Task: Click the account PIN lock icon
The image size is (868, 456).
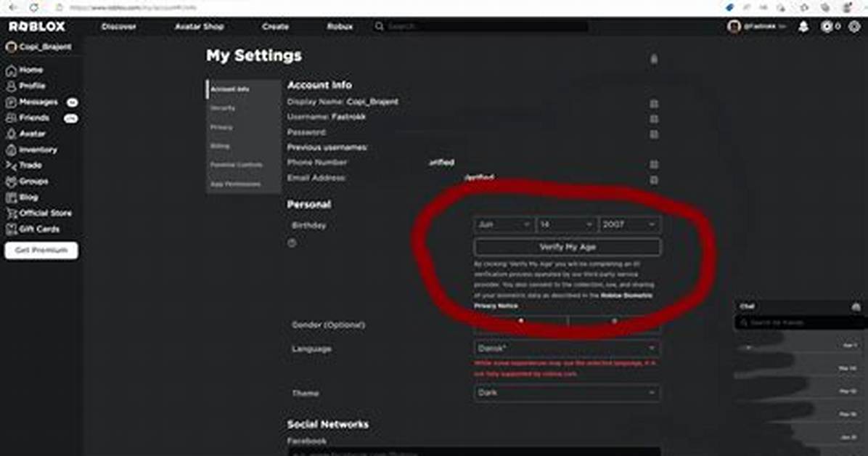Action: click(654, 59)
